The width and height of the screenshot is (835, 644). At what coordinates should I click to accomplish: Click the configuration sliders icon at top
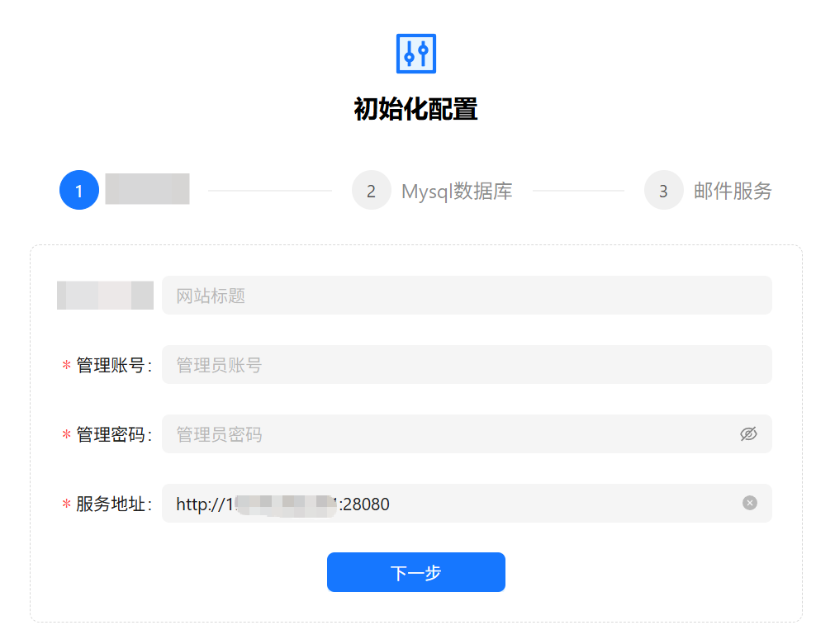coord(415,54)
